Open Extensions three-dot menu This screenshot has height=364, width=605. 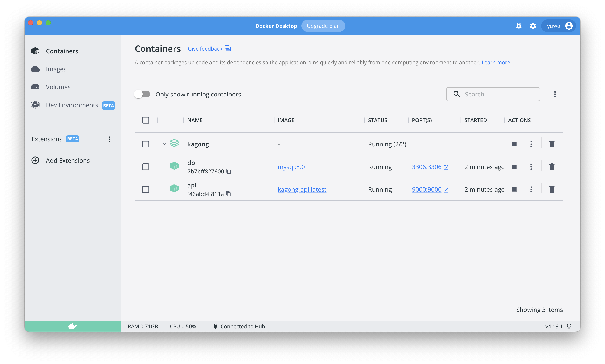[109, 139]
